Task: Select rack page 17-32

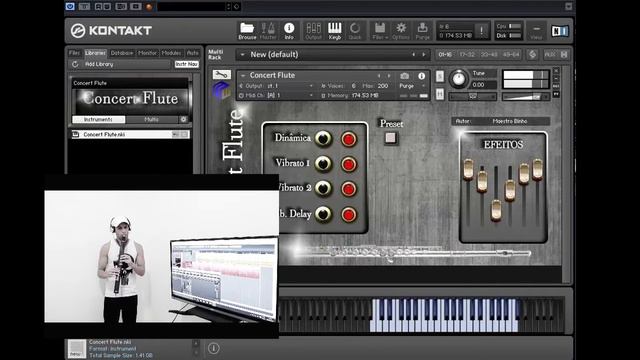Action: tap(467, 54)
